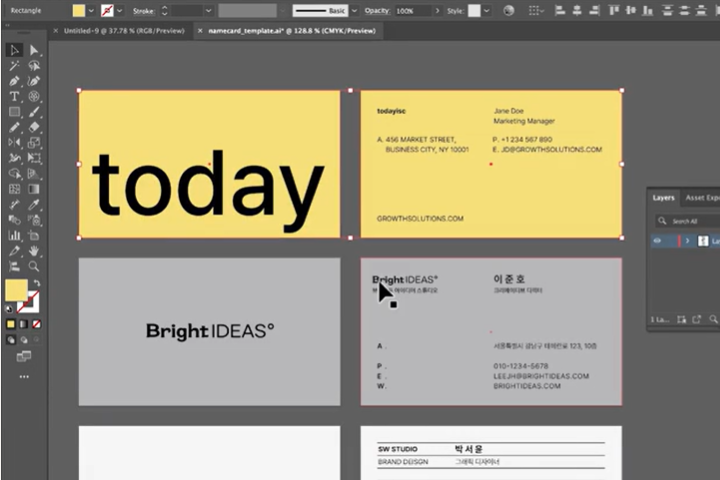Click Vertical Align Top icon

[x=613, y=11]
